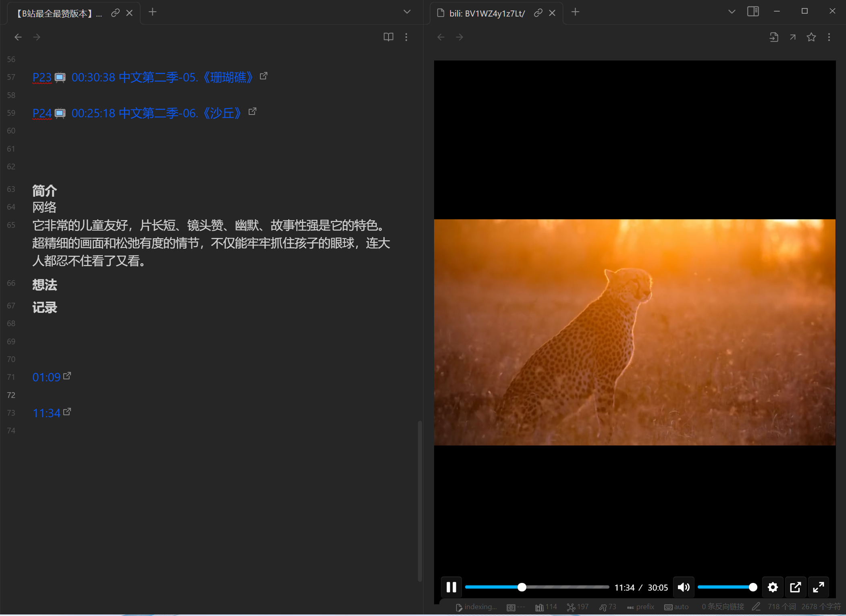Open current page in external browser
The height and width of the screenshot is (616, 846).
pyautogui.click(x=792, y=37)
